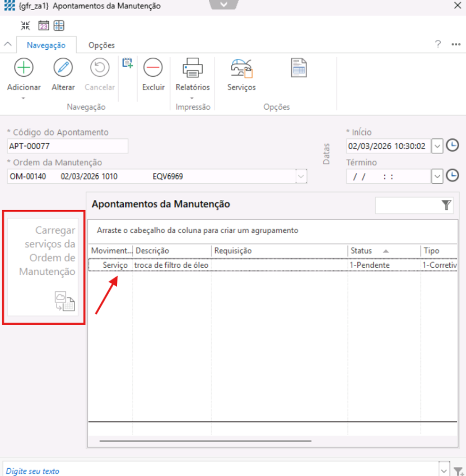This screenshot has height=476, width=466.
Task: Expand the Término date dropdown
Action: coord(437,176)
